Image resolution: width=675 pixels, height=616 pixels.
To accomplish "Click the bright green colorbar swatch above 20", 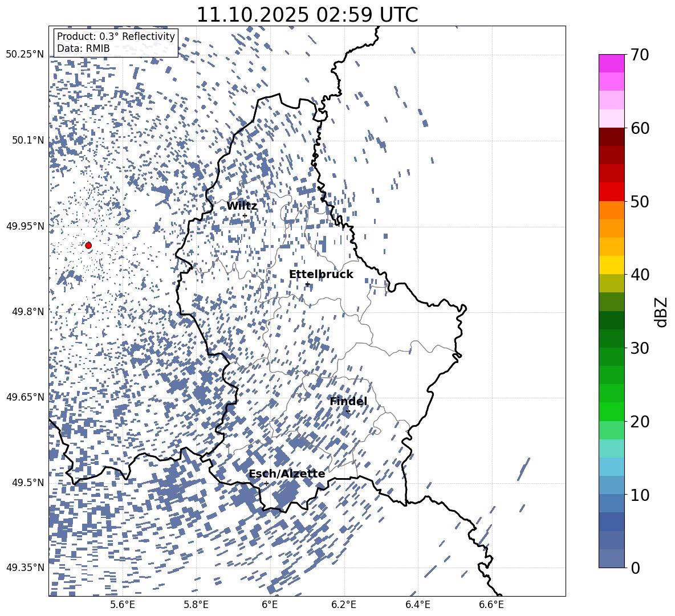I will (611, 411).
